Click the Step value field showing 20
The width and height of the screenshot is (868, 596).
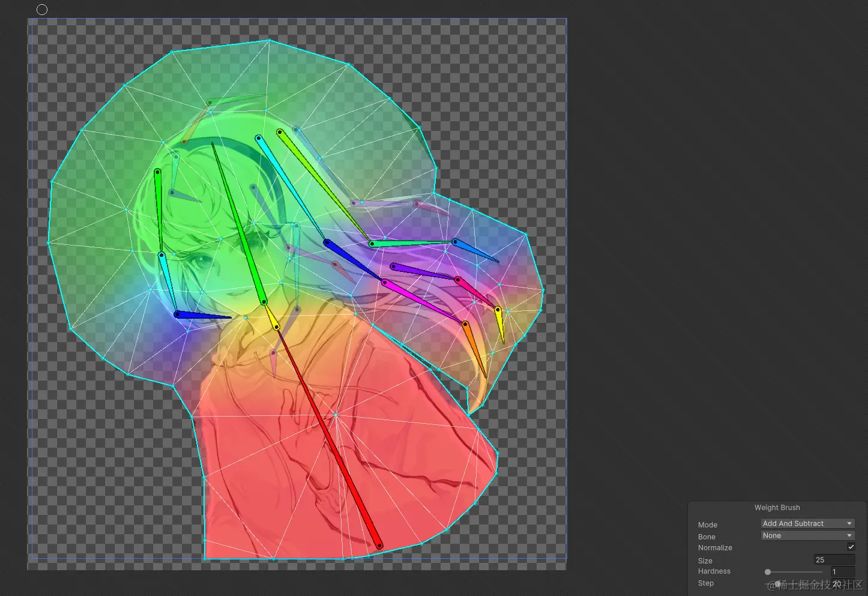[842, 584]
